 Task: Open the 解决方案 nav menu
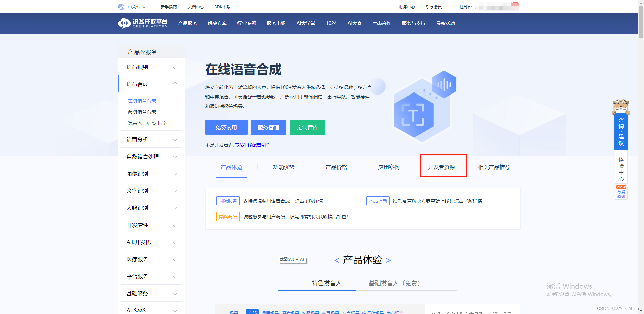217,23
